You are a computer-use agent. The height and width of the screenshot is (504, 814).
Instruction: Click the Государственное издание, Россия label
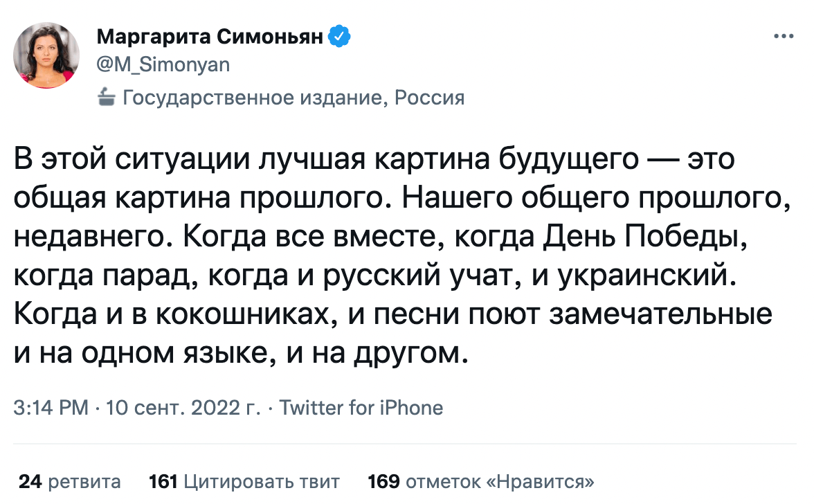coord(293,97)
